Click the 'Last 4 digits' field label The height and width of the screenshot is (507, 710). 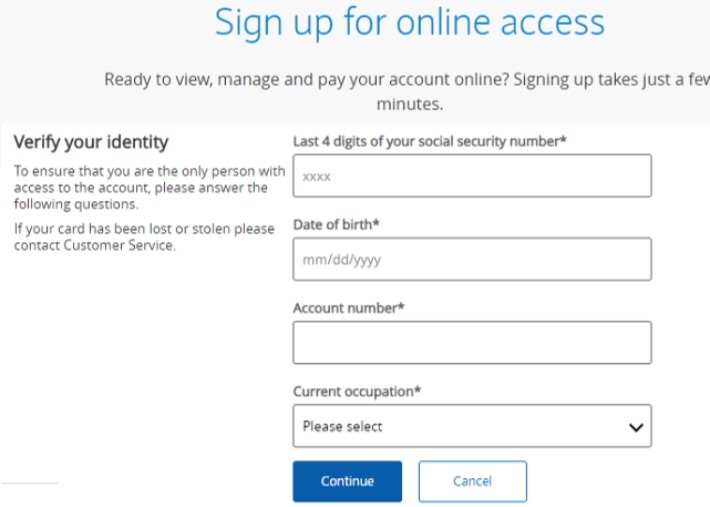[x=430, y=142]
